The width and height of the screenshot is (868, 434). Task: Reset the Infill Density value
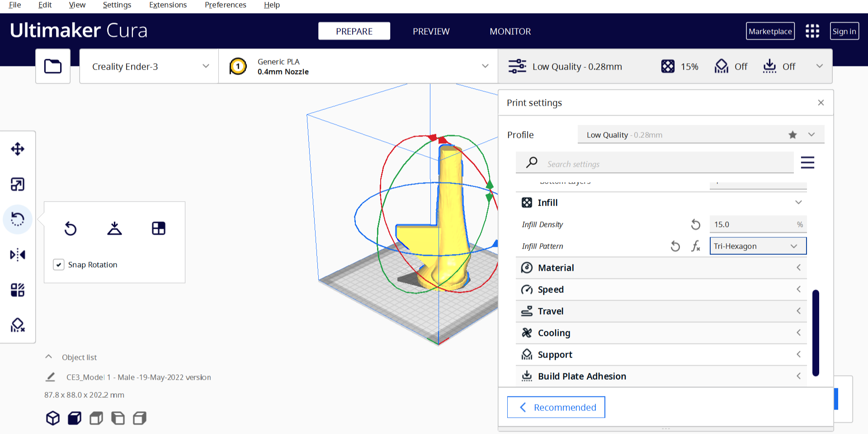coord(696,224)
